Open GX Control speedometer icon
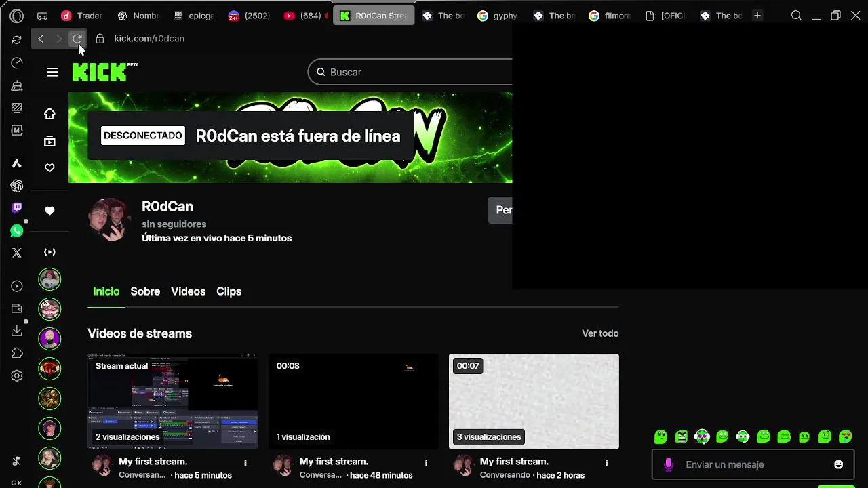The width and height of the screenshot is (868, 488). click(17, 62)
